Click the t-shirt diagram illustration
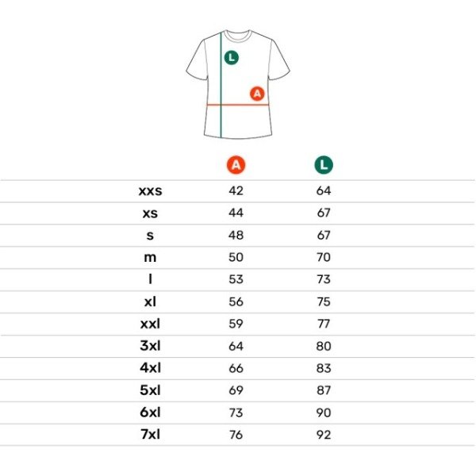 (238, 83)
